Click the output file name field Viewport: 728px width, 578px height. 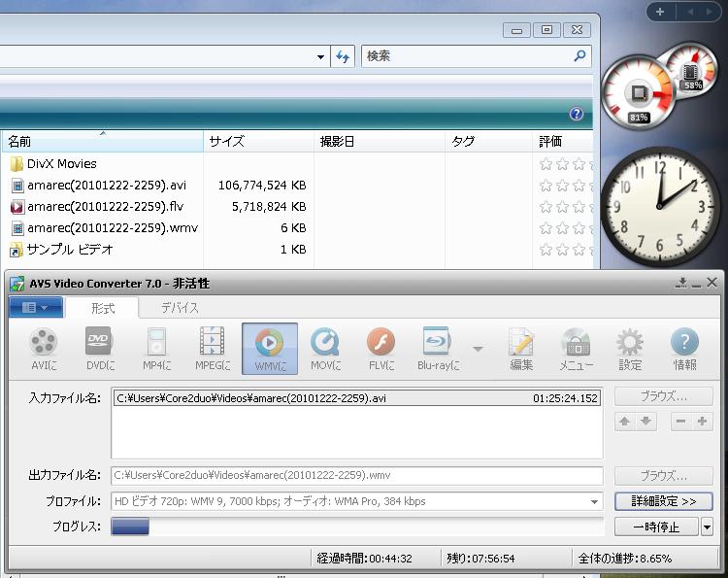coord(356,475)
